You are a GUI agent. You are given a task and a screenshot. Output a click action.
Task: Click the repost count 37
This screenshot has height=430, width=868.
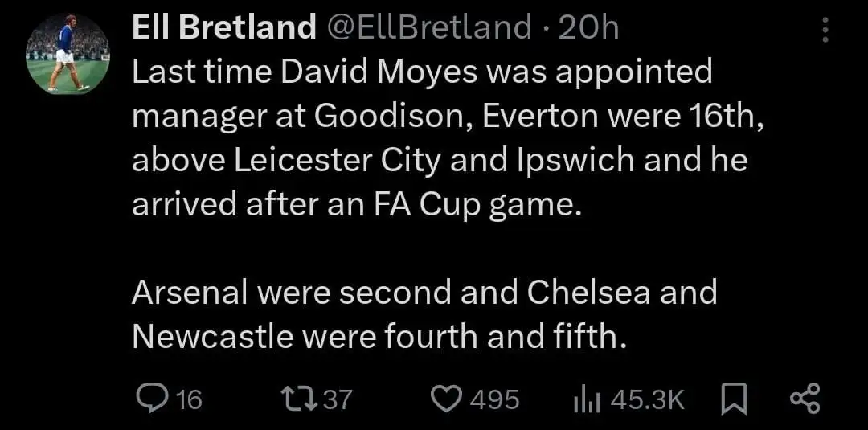click(x=338, y=399)
